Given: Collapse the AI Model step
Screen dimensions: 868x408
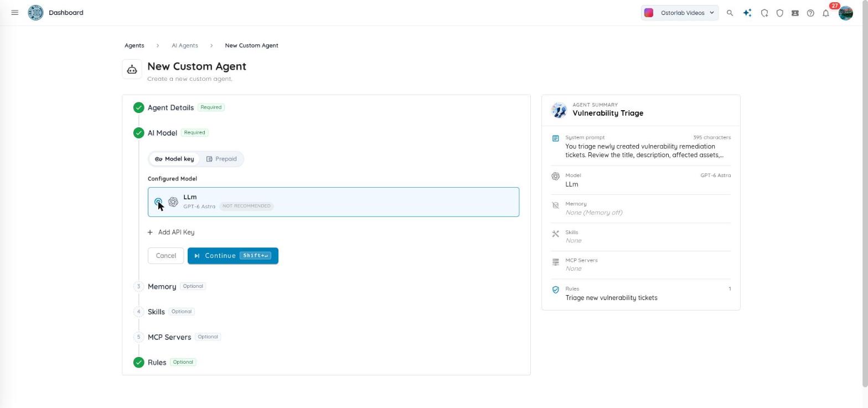Looking at the screenshot, I should point(162,133).
